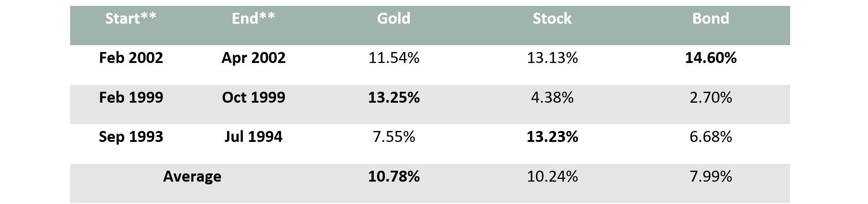
Task: Click the Oct 1999 end date cell
Action: [x=253, y=98]
